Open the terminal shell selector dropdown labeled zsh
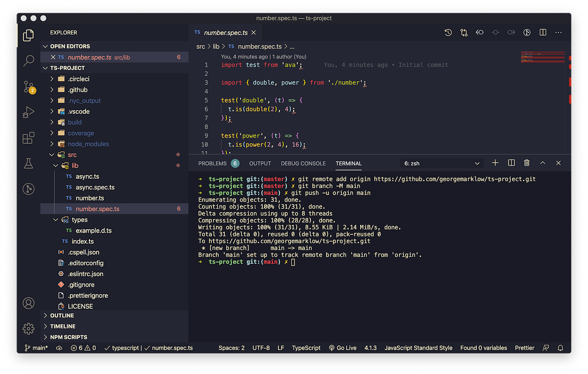588x374 pixels. [441, 163]
